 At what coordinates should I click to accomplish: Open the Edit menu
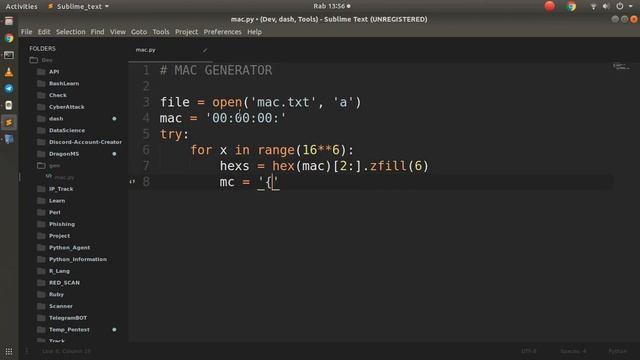tap(44, 32)
